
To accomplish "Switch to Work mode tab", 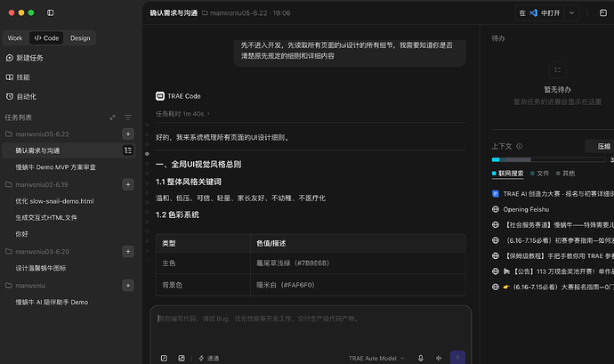I will click(15, 38).
